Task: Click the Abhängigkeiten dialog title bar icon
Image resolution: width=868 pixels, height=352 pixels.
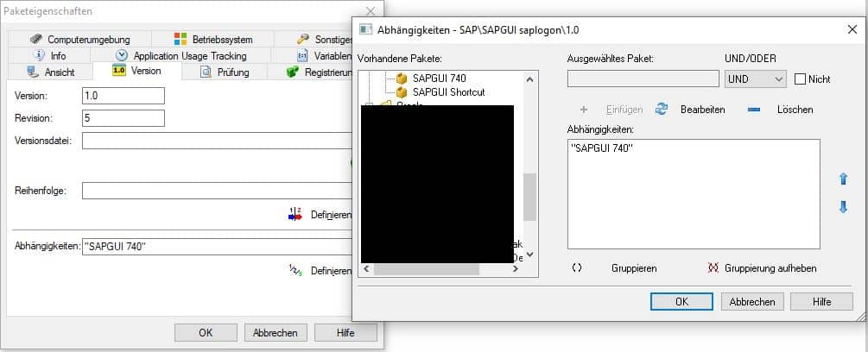Action: pos(365,30)
